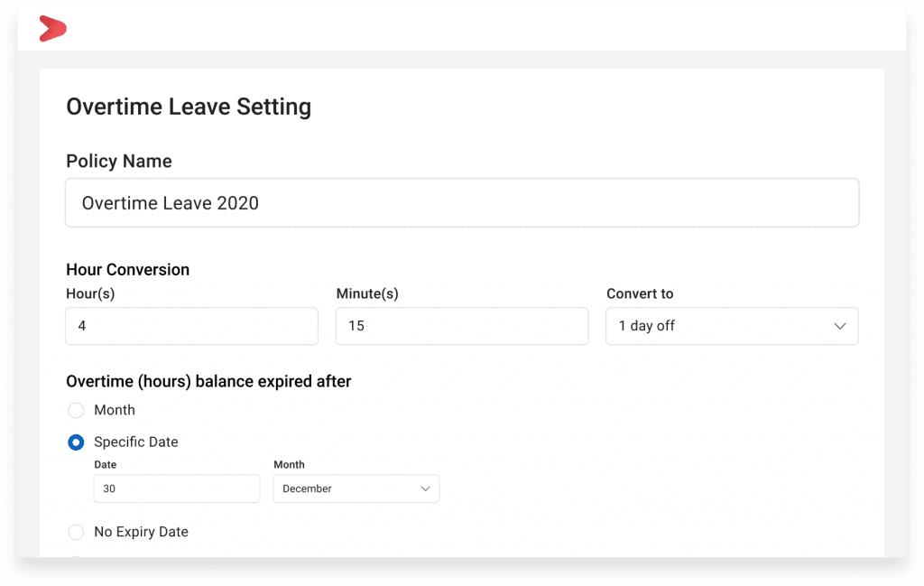Select the Month radio button
924x586 pixels.
point(76,410)
